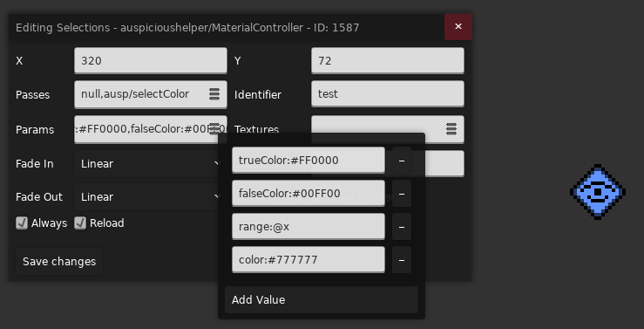This screenshot has height=329, width=644.
Task: Remove the trueColor:#FF0000 value
Action: tap(402, 161)
